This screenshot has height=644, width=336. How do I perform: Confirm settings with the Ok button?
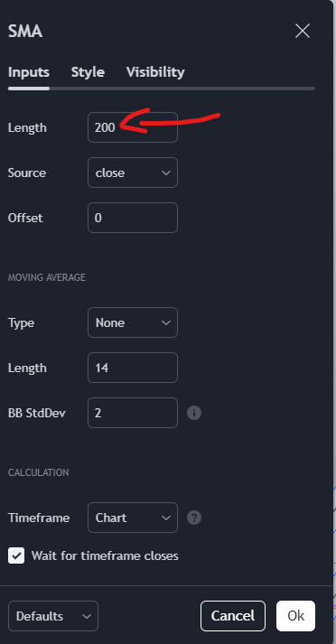[x=295, y=616]
